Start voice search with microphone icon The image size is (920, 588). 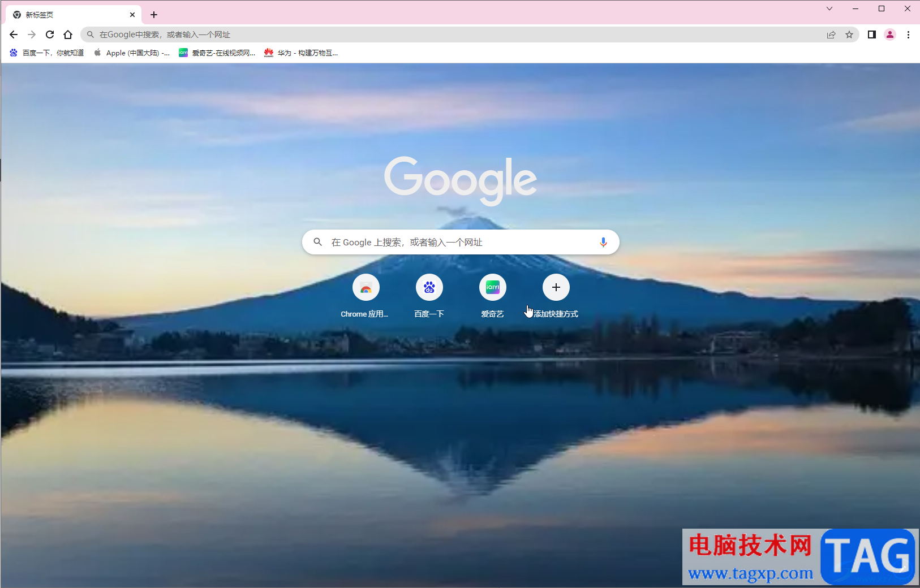603,242
